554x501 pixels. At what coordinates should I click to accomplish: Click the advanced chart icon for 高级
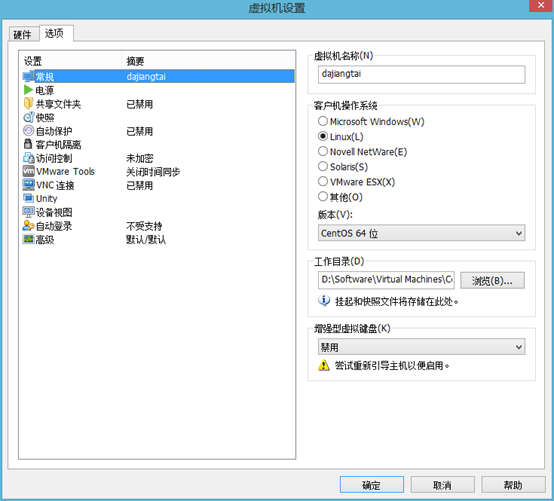(x=28, y=240)
